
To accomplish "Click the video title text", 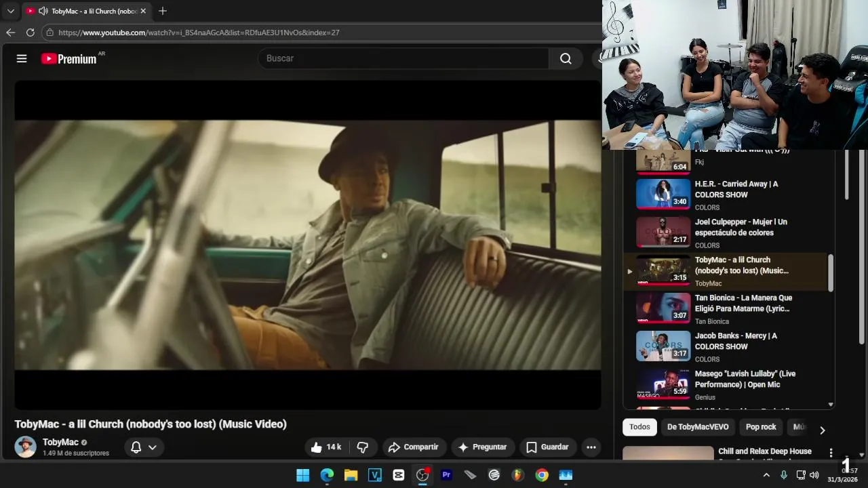I will pos(151,424).
